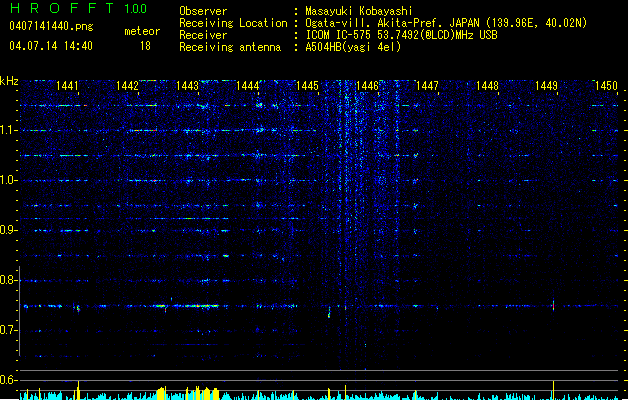The height and width of the screenshot is (400, 629).
Task: Click the 1441 time axis marker
Action: click(x=67, y=86)
